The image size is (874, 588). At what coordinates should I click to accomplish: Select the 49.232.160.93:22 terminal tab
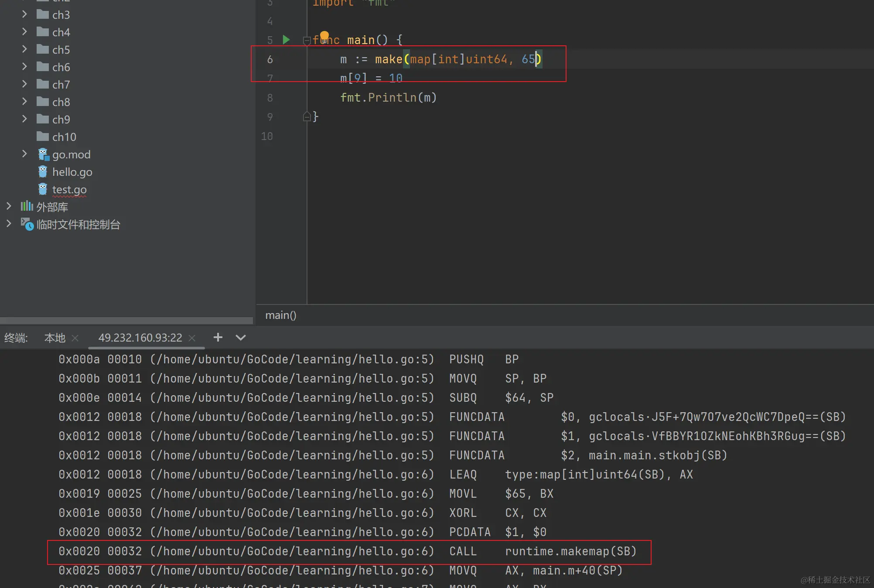(x=140, y=338)
